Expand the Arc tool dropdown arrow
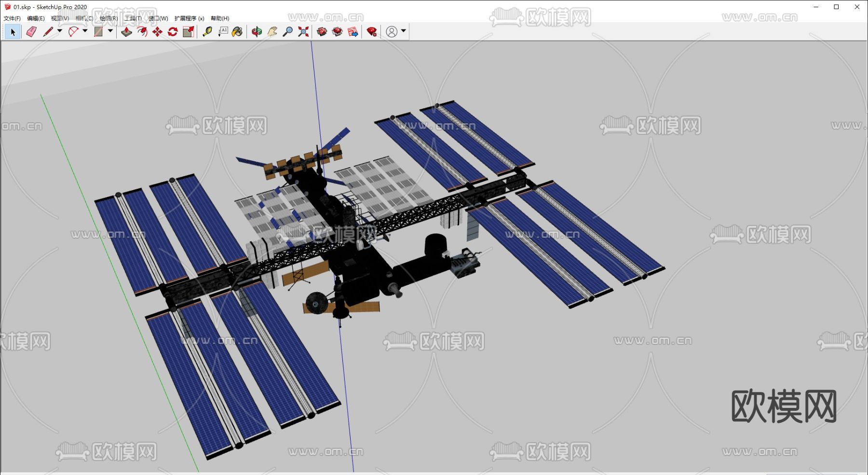The image size is (868, 475). click(85, 31)
